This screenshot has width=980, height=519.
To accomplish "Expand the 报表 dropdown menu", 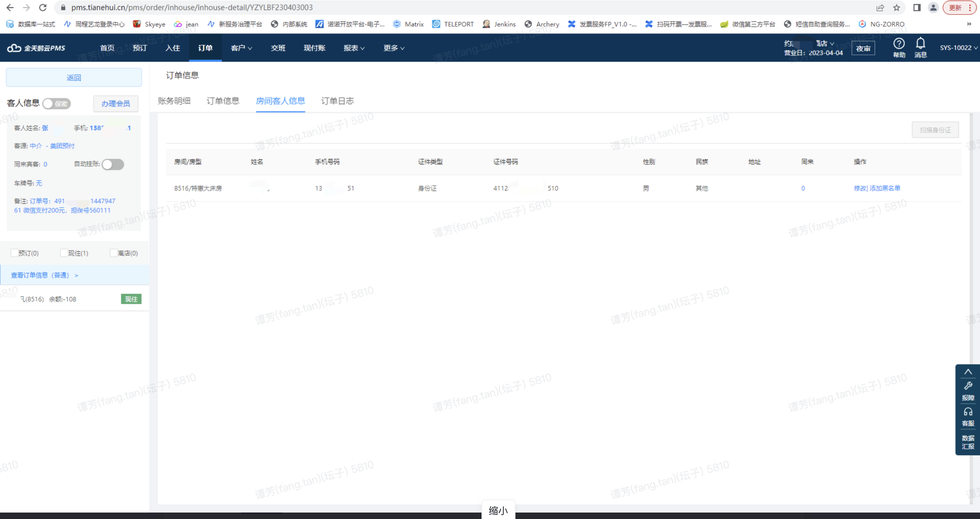I will click(x=354, y=48).
